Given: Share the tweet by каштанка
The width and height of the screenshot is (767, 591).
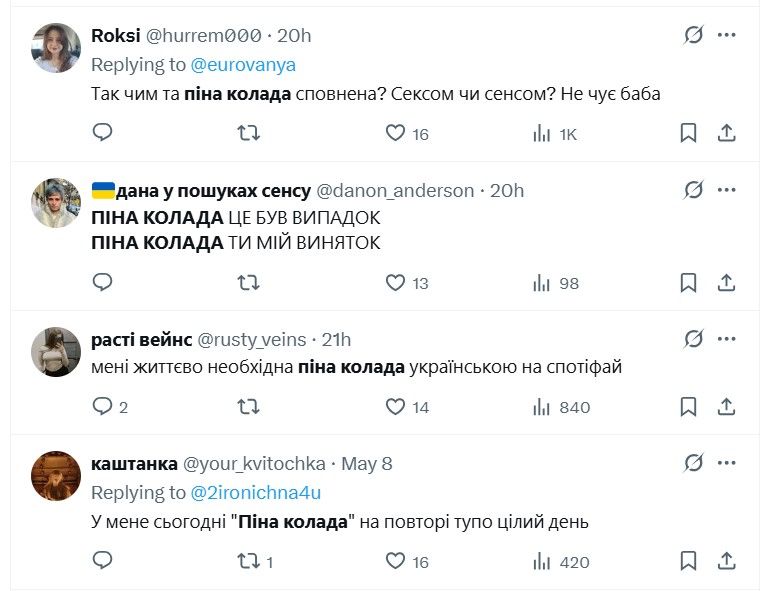Looking at the screenshot, I should 727,561.
